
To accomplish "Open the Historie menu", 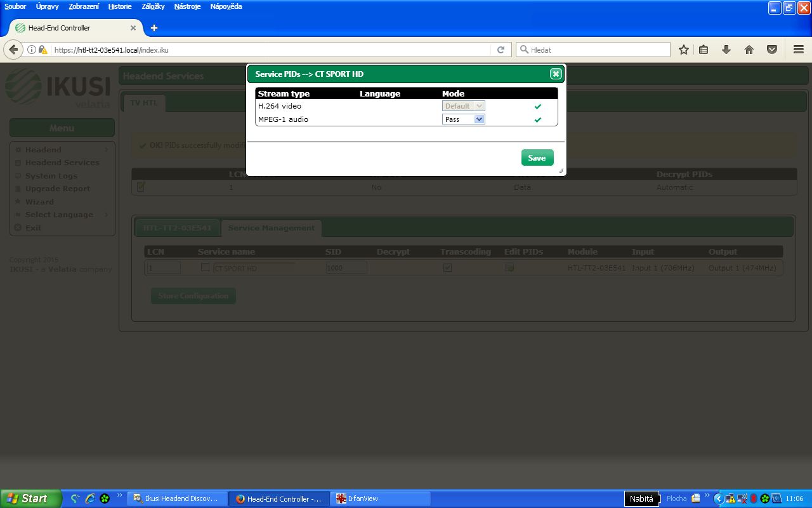I will coord(120,6).
